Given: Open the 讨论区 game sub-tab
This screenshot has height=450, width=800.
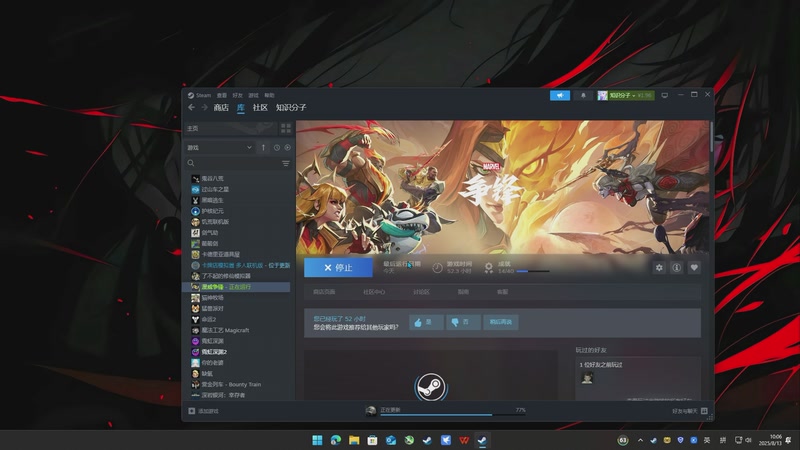Looking at the screenshot, I should (x=421, y=292).
